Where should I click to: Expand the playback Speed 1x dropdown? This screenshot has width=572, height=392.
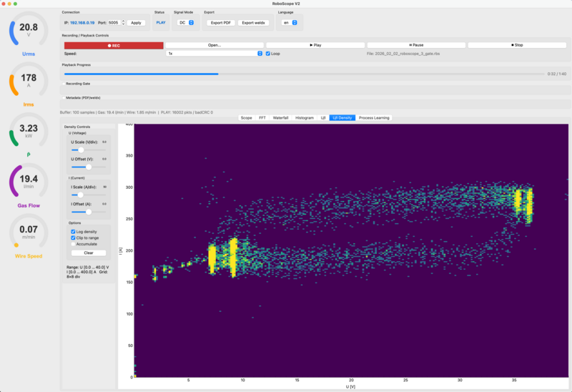tap(214, 53)
